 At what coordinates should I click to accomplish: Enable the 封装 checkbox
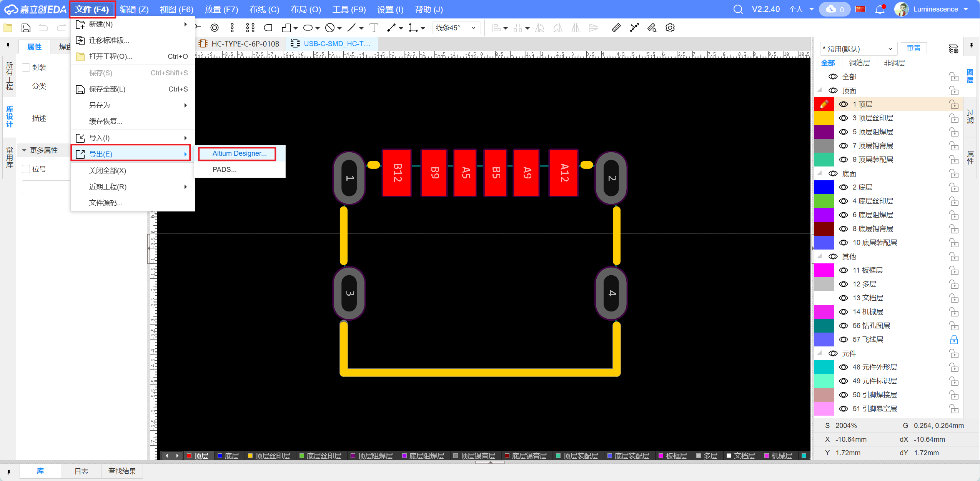[25, 67]
